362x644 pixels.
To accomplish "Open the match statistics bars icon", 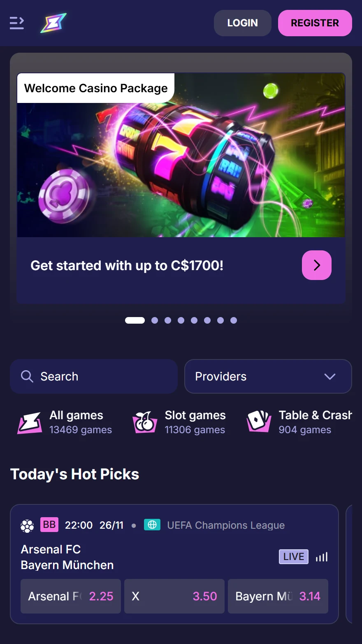I will 322,557.
